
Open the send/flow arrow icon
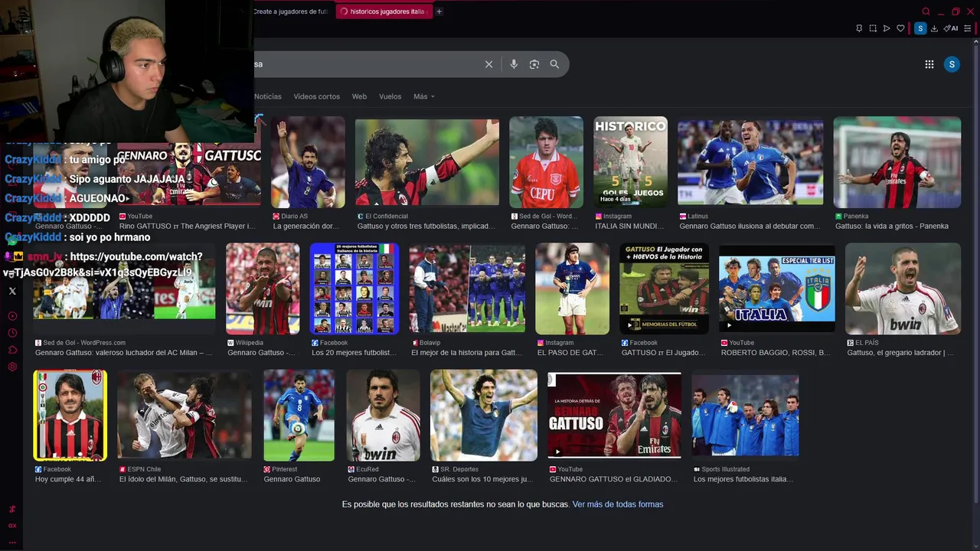pos(887,28)
